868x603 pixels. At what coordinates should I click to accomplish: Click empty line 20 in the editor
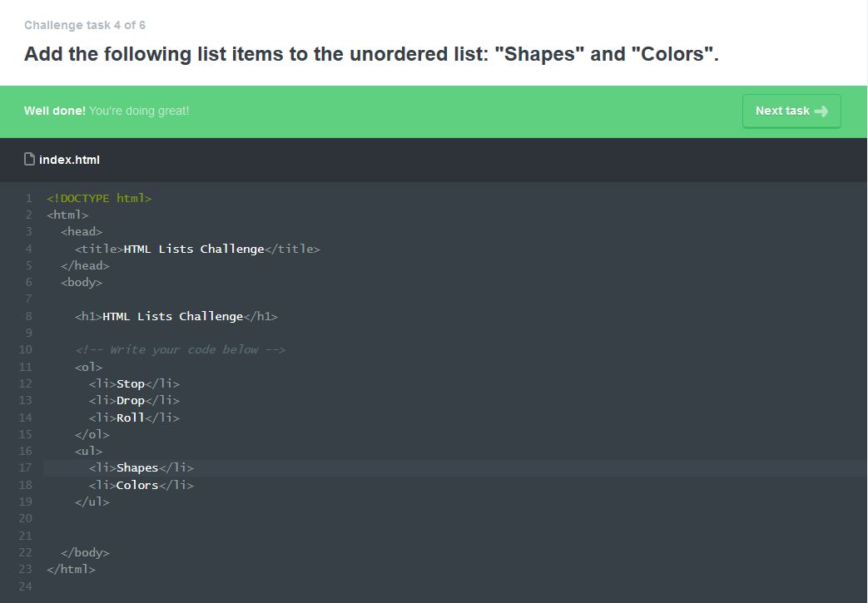point(250,518)
